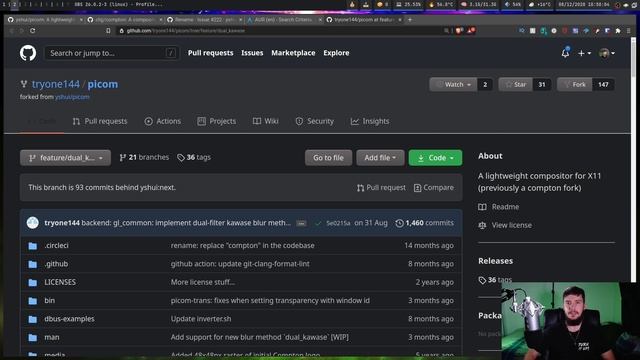Open commit 'More license stuff...'
Screen dimensions: 640x360
[x=203, y=282]
